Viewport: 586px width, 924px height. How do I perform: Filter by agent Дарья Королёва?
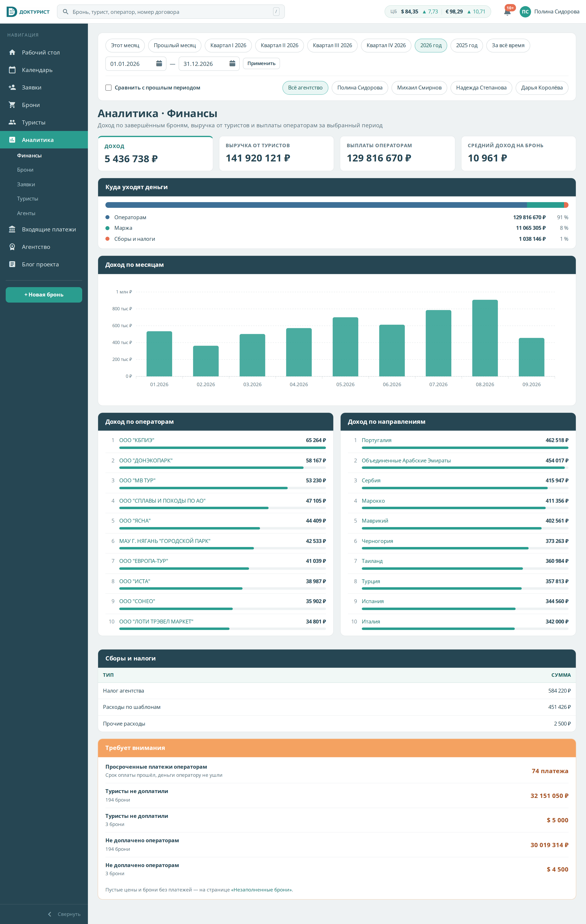click(541, 88)
